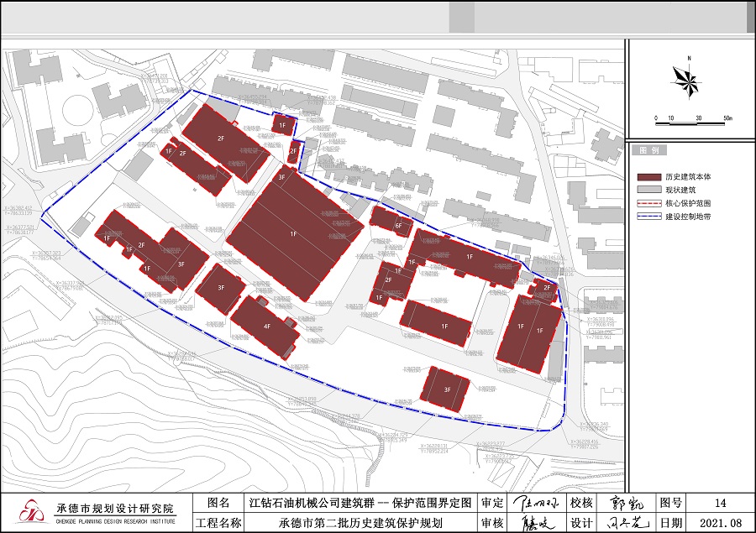Click the signature next to 审定

coord(534,503)
